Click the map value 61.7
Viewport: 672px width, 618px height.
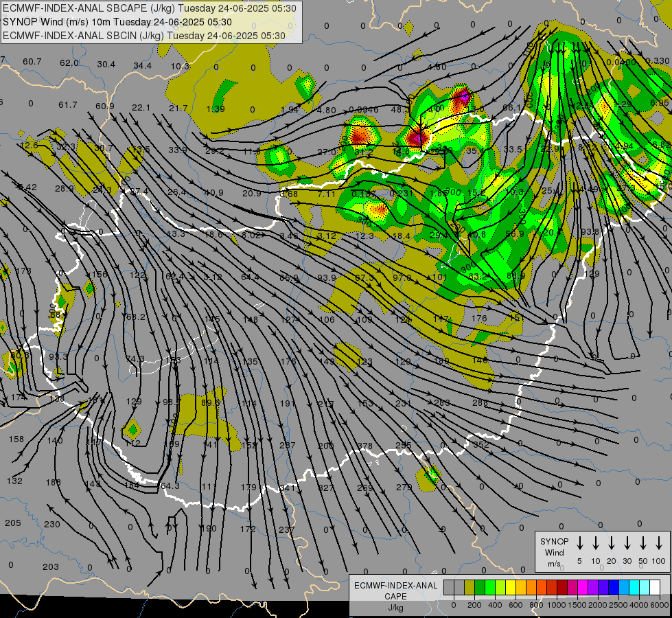pos(68,104)
